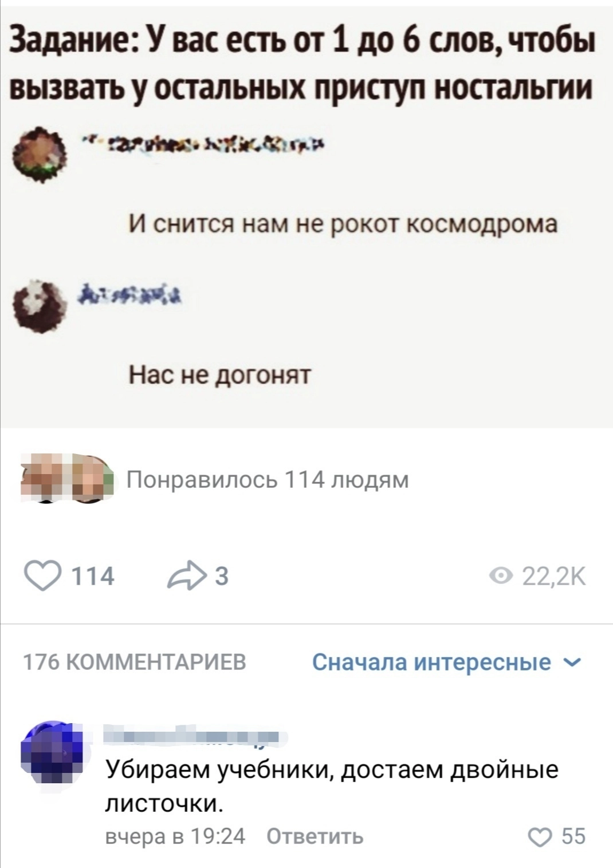Open avatars of people who liked

68,479
